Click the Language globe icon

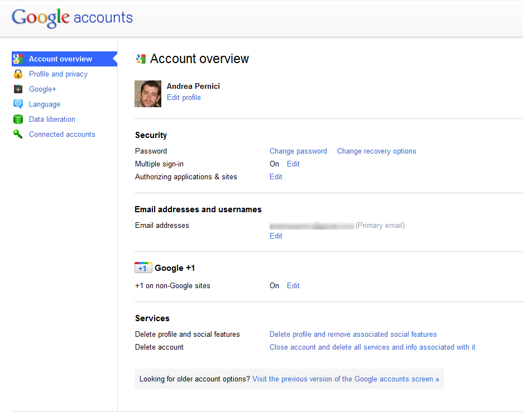18,104
